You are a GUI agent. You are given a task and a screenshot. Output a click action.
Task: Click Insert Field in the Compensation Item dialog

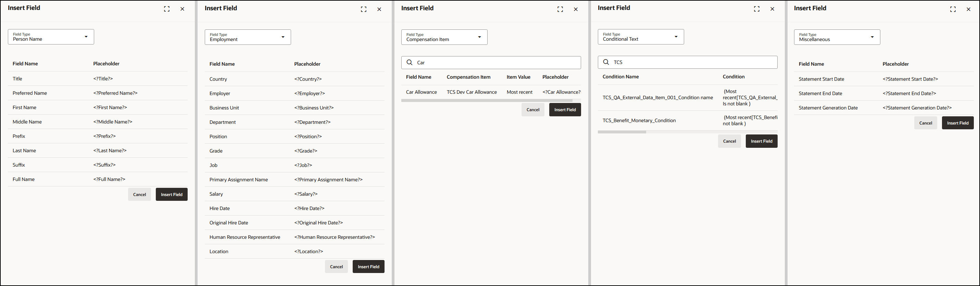565,109
